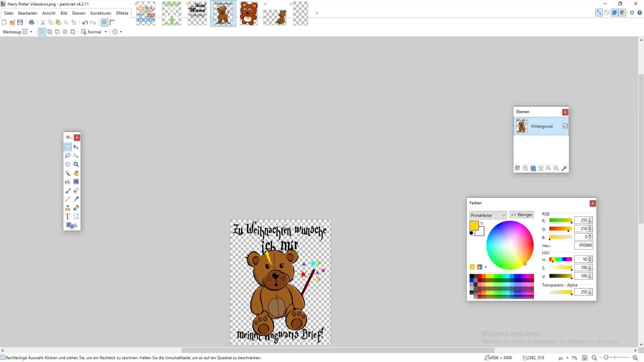644x362 pixels.
Task: Select the Paint Bucket tool
Action: coord(68,182)
